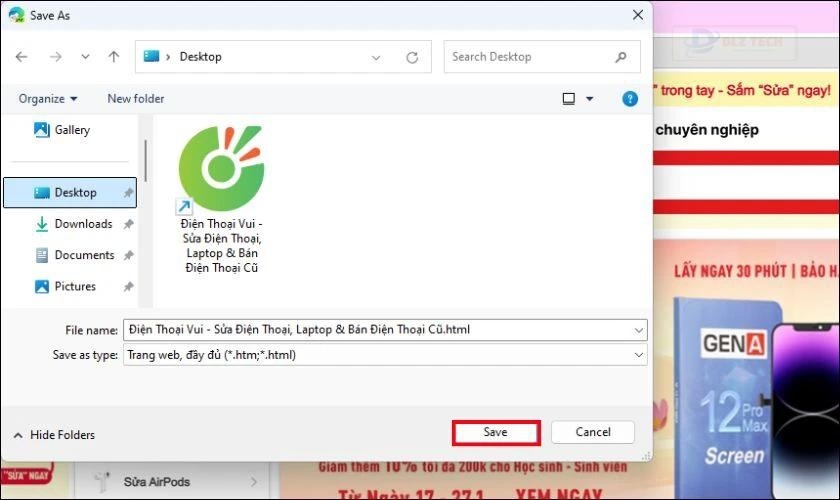Select the Cốc Cốc shortcut thumbnail
The width and height of the screenshot is (840, 500).
(221, 169)
